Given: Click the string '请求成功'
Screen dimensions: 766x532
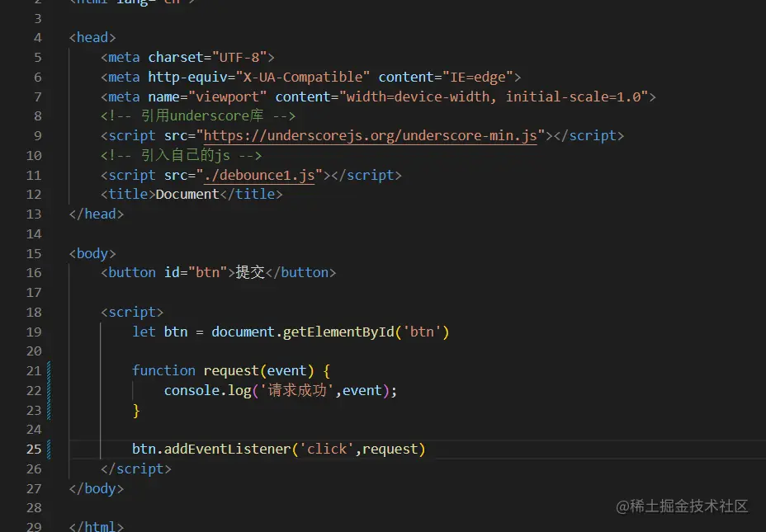Looking at the screenshot, I should click(x=297, y=390).
